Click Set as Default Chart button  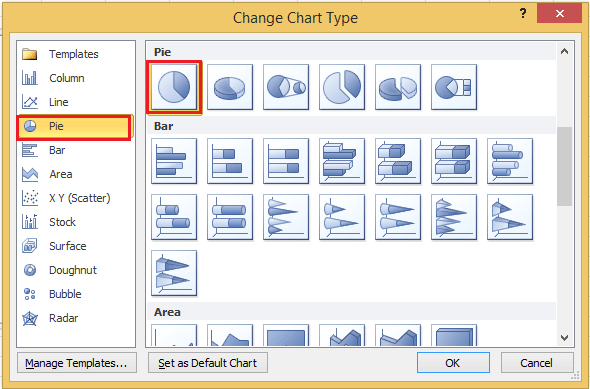(x=208, y=363)
